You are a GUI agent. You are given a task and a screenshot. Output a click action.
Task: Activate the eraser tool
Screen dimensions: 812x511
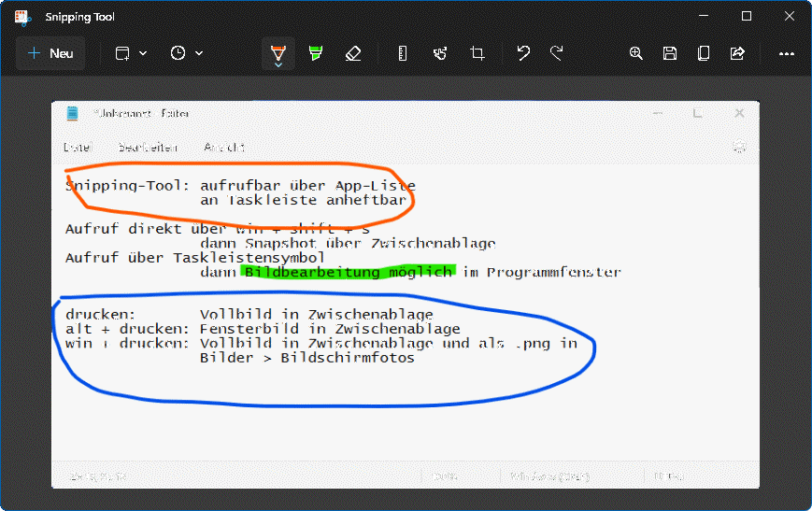point(352,53)
